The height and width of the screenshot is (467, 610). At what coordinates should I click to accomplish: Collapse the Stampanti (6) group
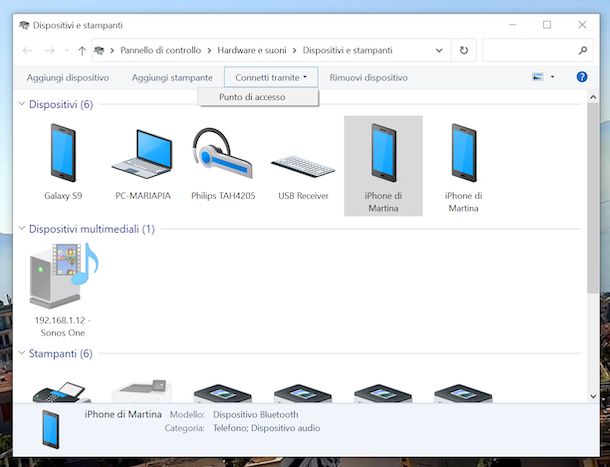click(22, 353)
